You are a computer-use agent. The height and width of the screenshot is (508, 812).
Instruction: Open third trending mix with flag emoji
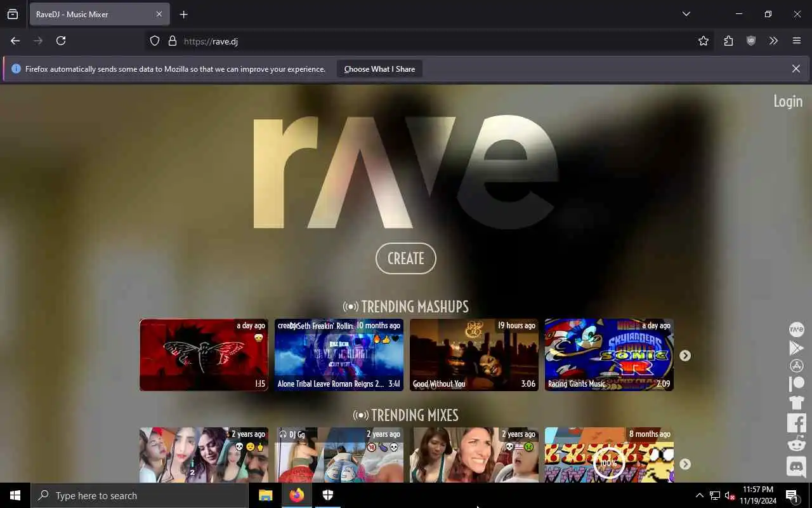point(474,455)
